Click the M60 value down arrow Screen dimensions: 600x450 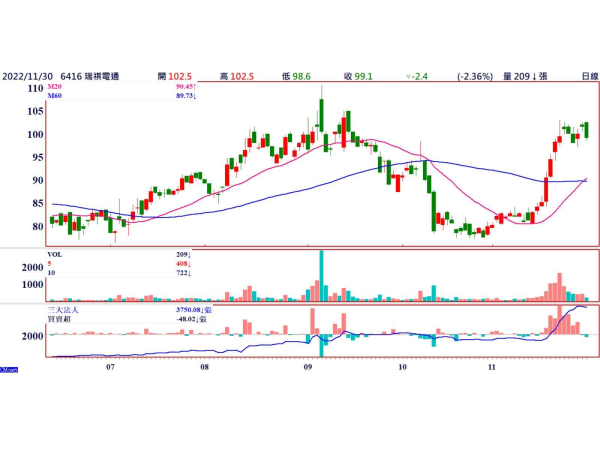click(195, 96)
